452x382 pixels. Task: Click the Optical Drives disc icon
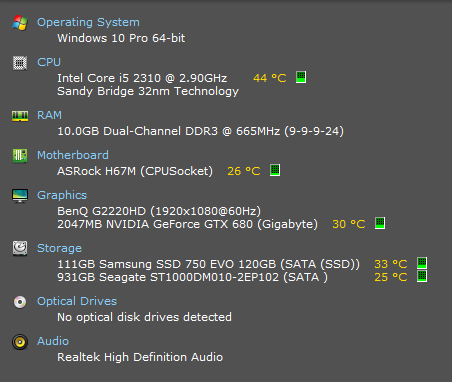point(20,302)
